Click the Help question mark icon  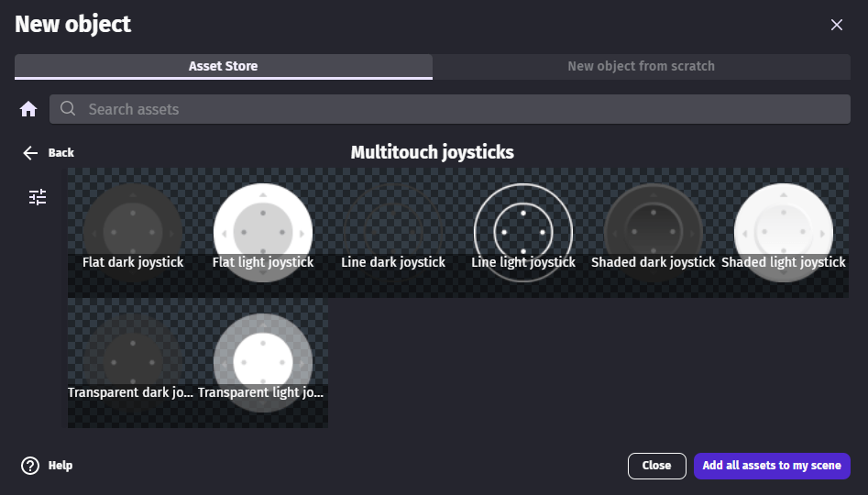pyautogui.click(x=30, y=466)
